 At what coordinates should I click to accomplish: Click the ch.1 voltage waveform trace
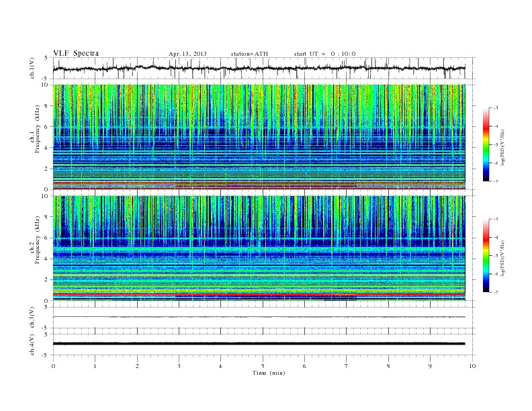259,68
